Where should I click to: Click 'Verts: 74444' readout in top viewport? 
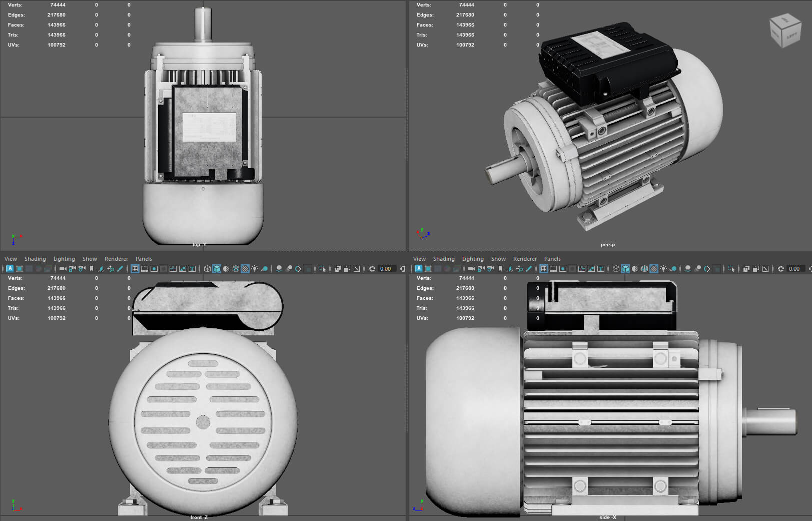37,5
